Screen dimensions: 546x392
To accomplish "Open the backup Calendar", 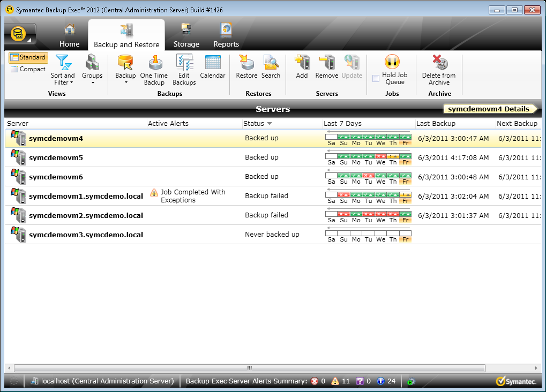I will [212, 67].
